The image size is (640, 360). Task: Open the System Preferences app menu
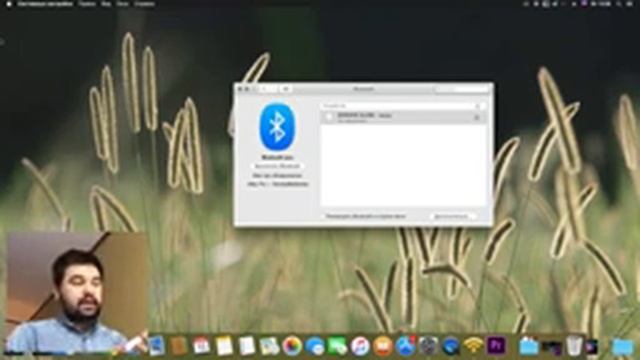(45, 4)
